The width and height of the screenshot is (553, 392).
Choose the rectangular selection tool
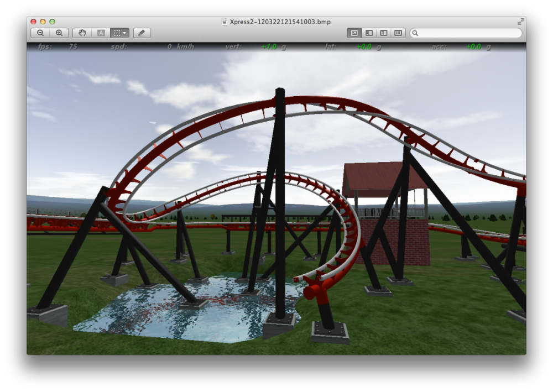point(117,33)
